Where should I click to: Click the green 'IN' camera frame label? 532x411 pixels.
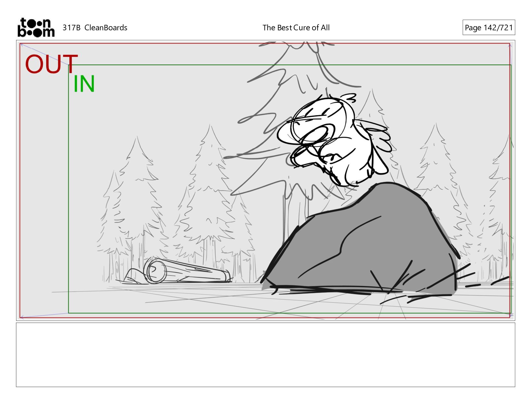84,84
